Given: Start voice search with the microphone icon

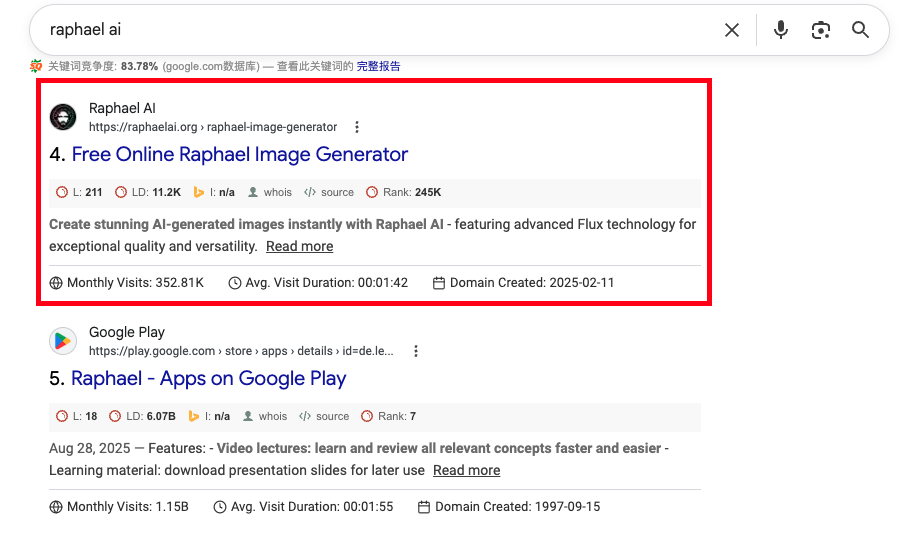Looking at the screenshot, I should 780,30.
